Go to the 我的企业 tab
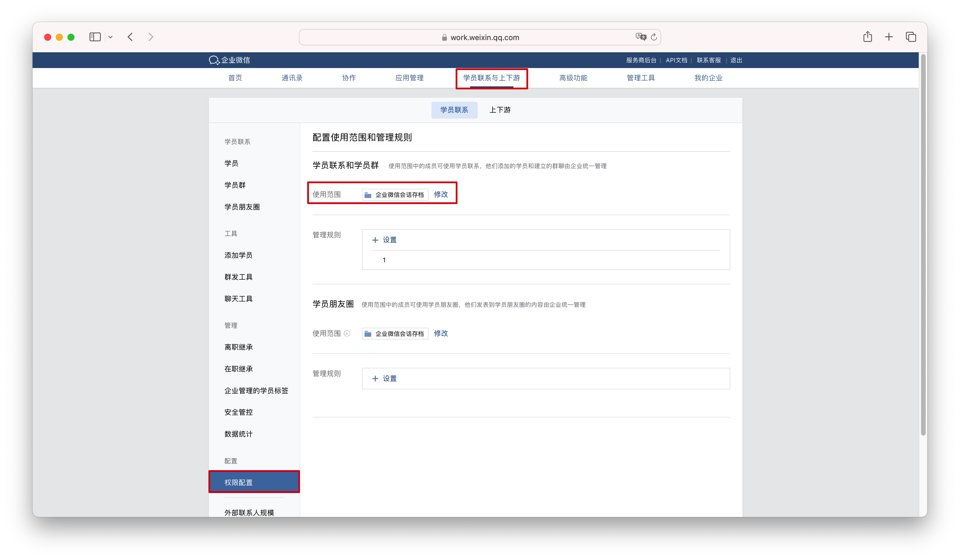Viewport: 960px width, 560px height. click(x=708, y=78)
